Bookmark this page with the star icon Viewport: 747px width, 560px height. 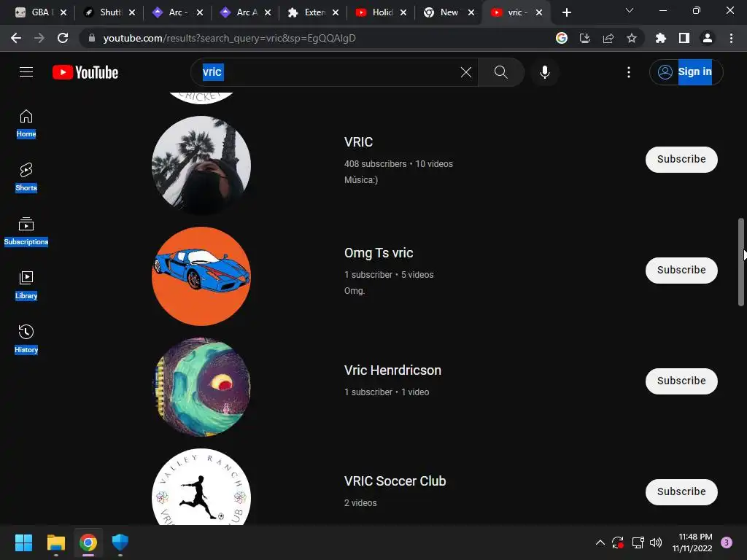632,38
